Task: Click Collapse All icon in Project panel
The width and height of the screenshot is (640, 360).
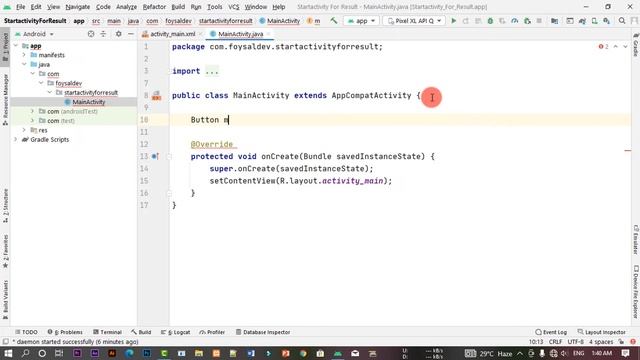Action: click(x=103, y=34)
